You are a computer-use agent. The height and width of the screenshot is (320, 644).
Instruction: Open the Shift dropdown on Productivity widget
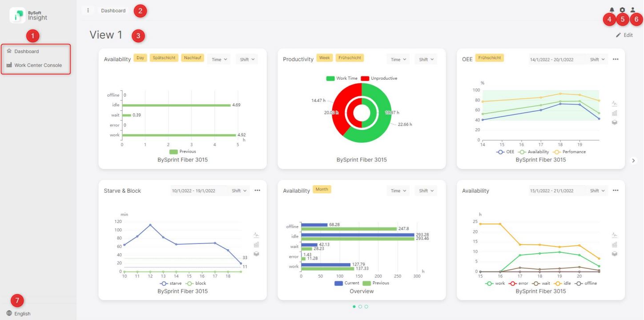point(425,59)
